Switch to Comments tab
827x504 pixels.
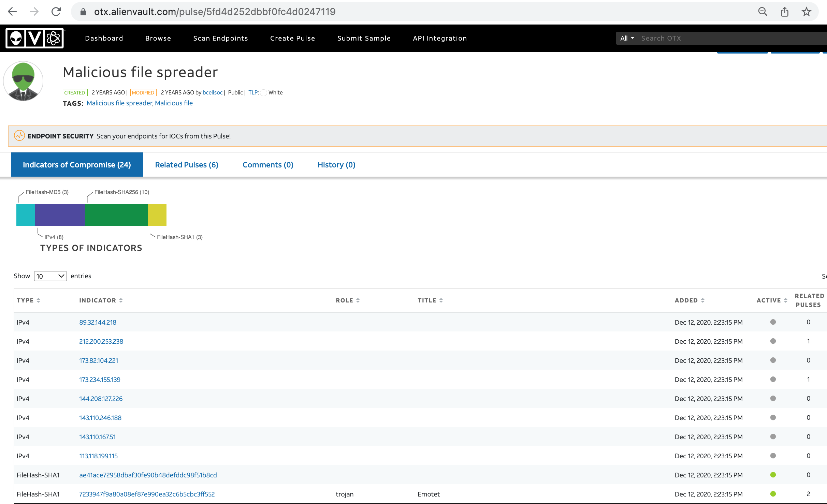tap(268, 165)
